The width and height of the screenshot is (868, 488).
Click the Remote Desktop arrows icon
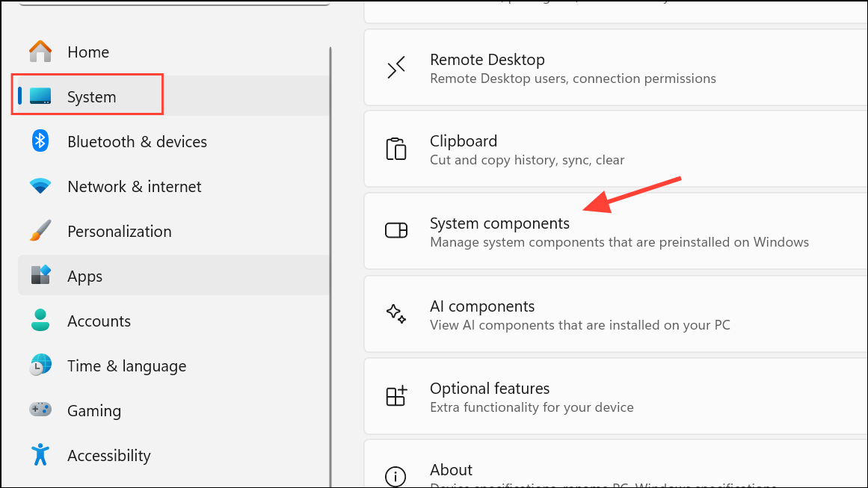[x=396, y=67]
